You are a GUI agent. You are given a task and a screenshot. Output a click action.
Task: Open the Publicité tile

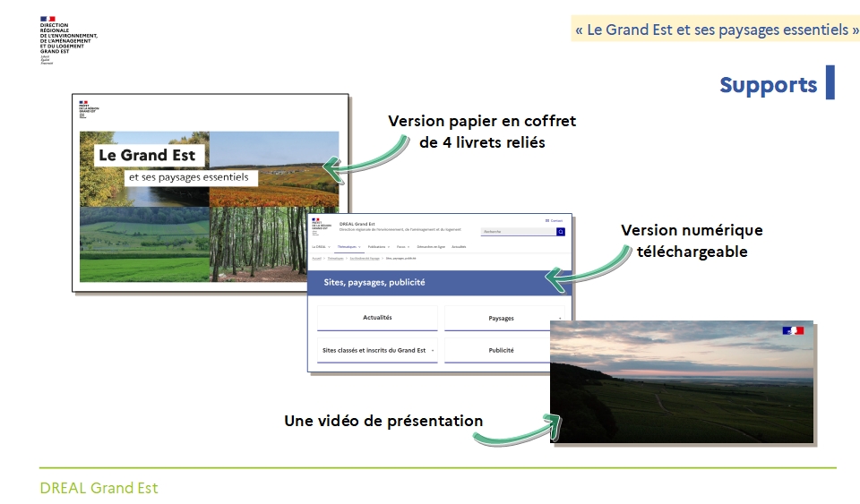point(502,350)
